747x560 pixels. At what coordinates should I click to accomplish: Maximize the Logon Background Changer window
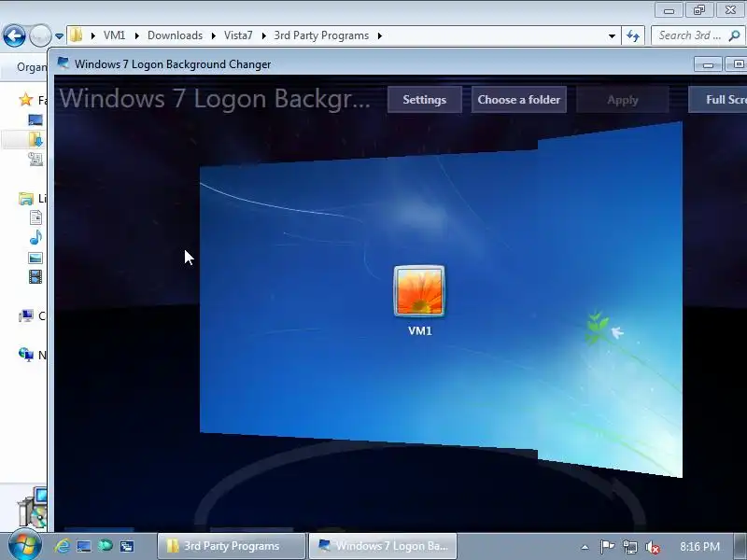point(736,63)
